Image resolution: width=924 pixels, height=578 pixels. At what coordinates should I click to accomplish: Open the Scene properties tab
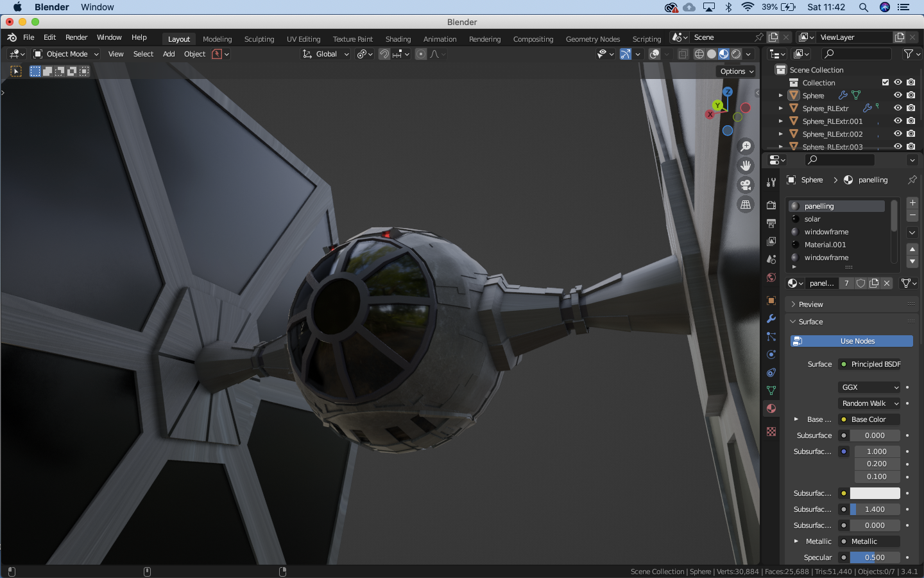click(x=771, y=259)
